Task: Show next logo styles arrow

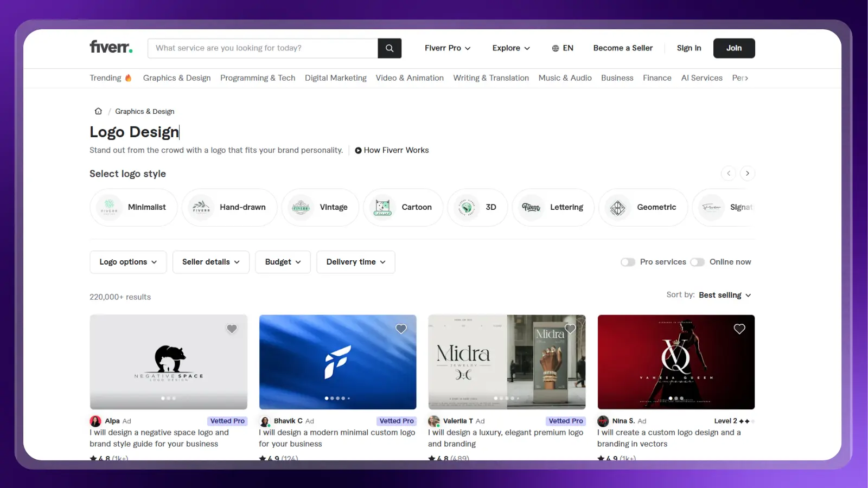Action: point(747,174)
